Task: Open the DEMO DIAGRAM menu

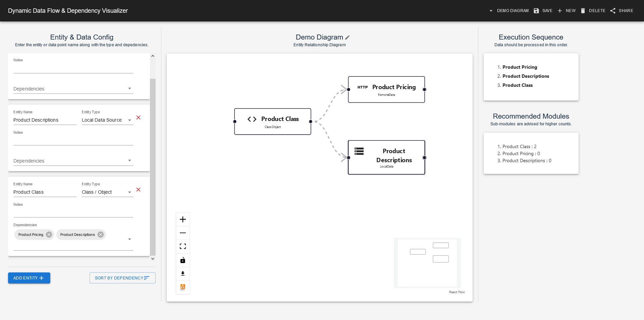Action: (x=512, y=10)
